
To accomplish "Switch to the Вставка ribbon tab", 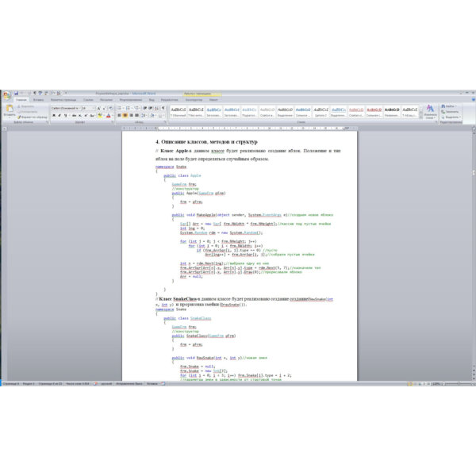I will (38, 100).
